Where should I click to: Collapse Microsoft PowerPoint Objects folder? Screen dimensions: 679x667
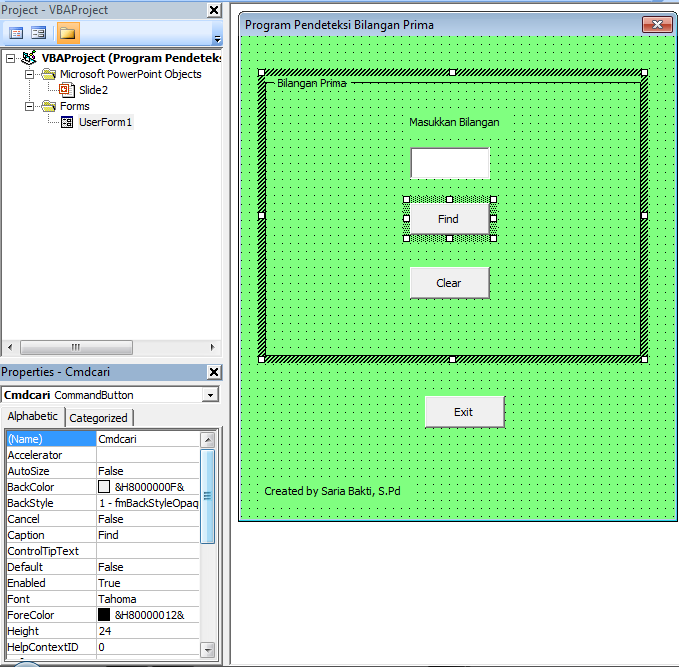point(29,74)
